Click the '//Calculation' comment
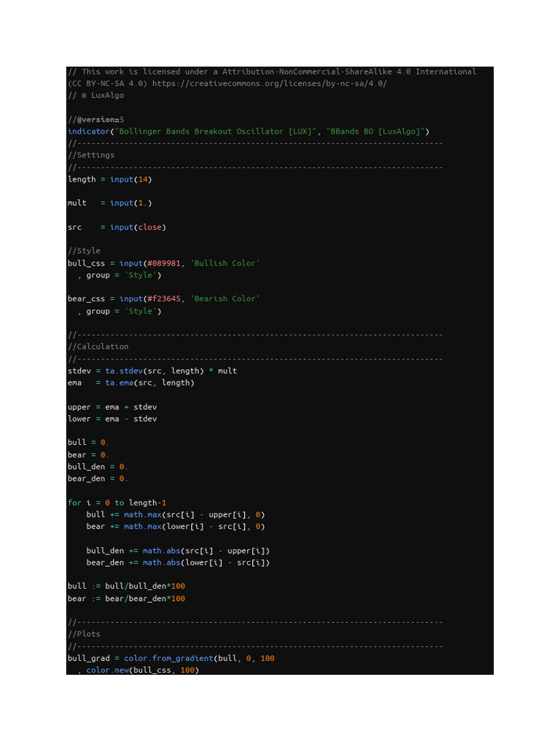 point(98,347)
